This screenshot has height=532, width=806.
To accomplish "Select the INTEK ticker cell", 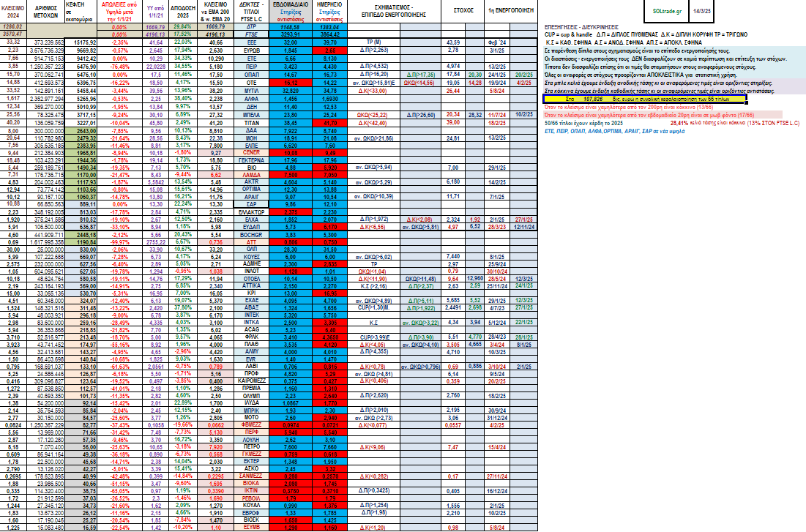I will pos(252,315).
